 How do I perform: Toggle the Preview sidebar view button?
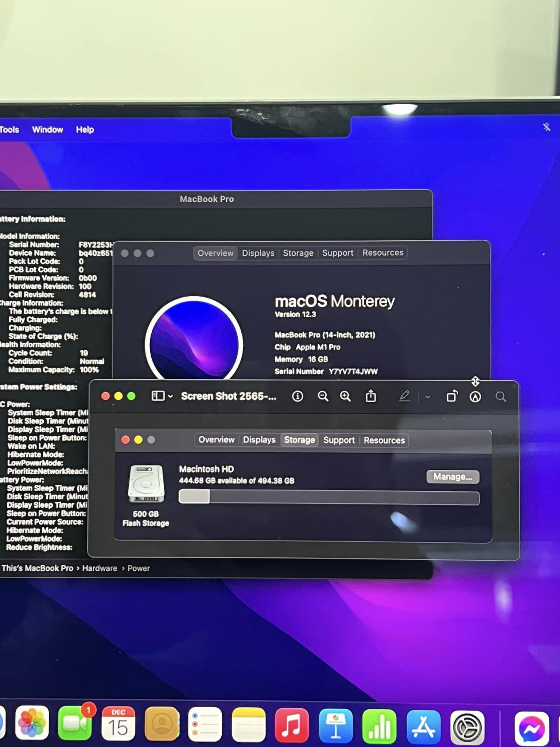click(158, 396)
